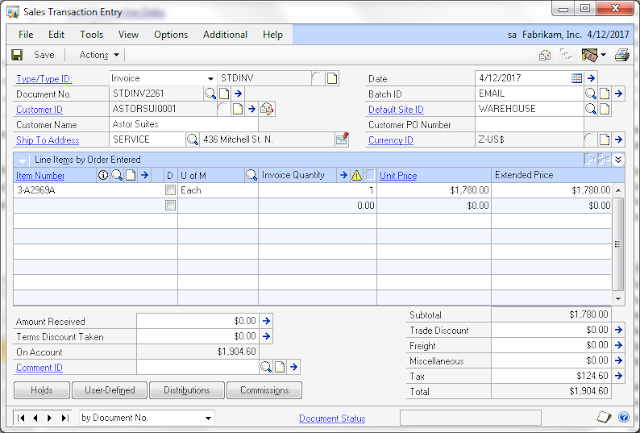
Task: Open the Tools menu
Action: (x=91, y=34)
